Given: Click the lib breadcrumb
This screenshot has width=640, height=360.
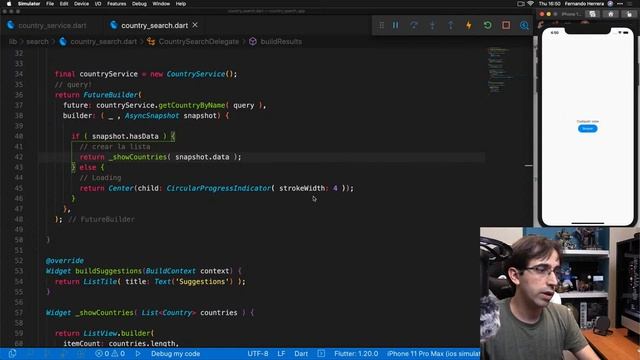Looking at the screenshot, I should (x=13, y=42).
